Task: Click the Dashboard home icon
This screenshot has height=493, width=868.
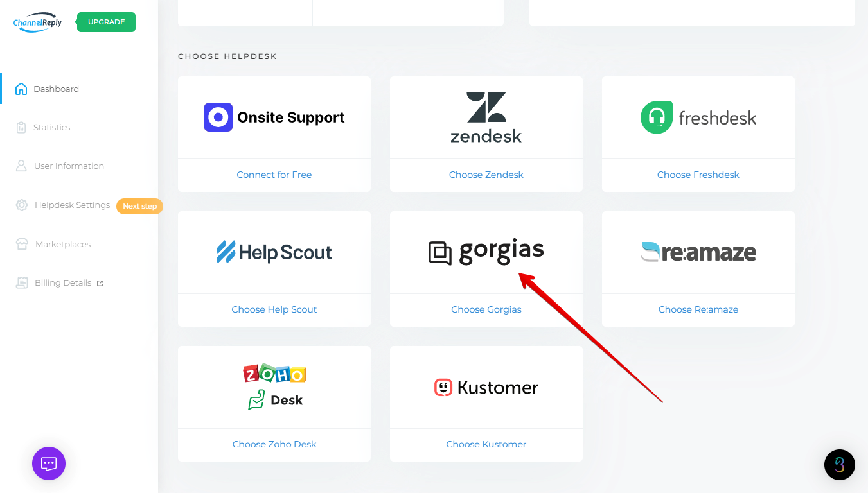Action: point(21,89)
